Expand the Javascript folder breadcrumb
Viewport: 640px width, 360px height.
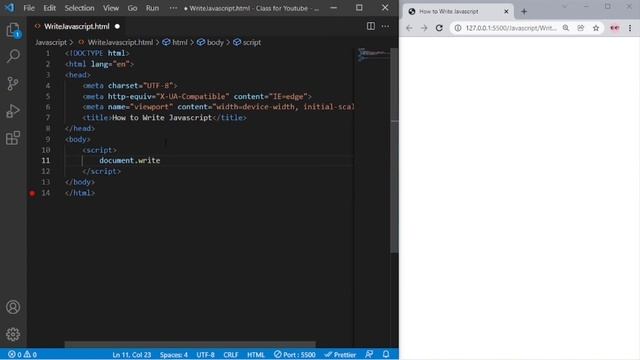(51, 42)
